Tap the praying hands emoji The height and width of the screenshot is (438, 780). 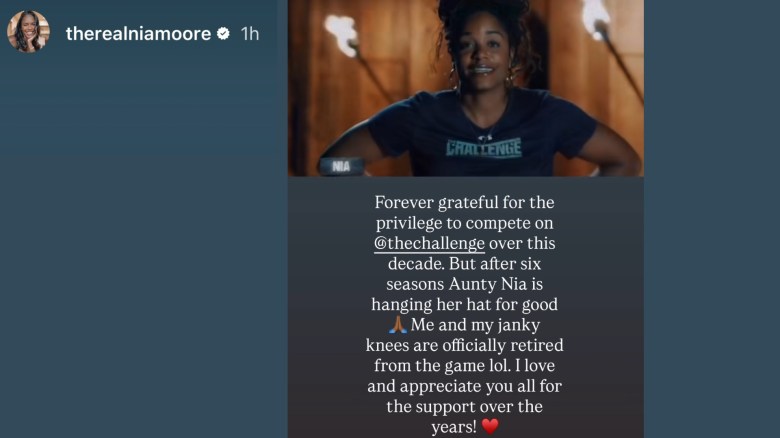click(398, 325)
